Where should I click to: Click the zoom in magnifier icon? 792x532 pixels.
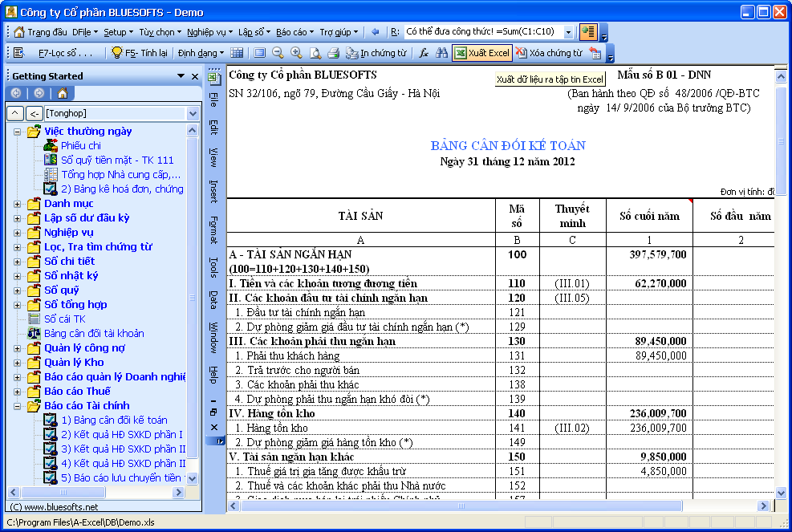coord(296,53)
